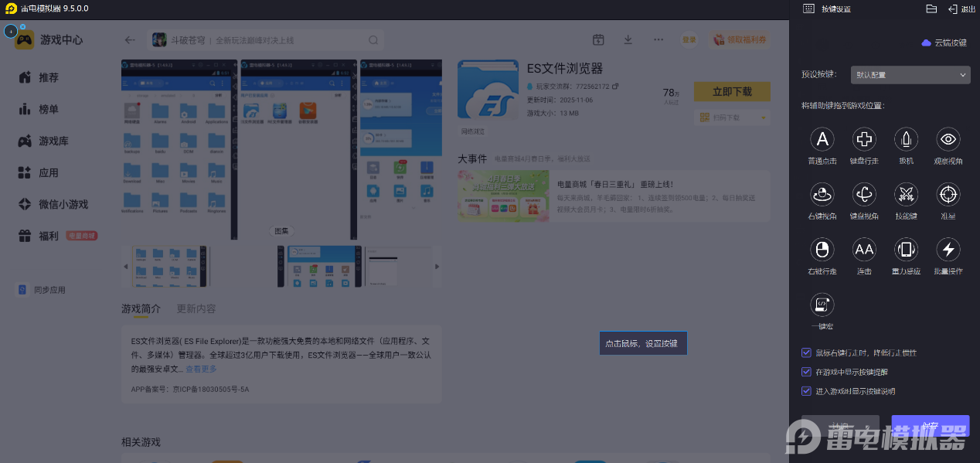
Task: Select the 普通点击 tap key icon
Action: 822,139
